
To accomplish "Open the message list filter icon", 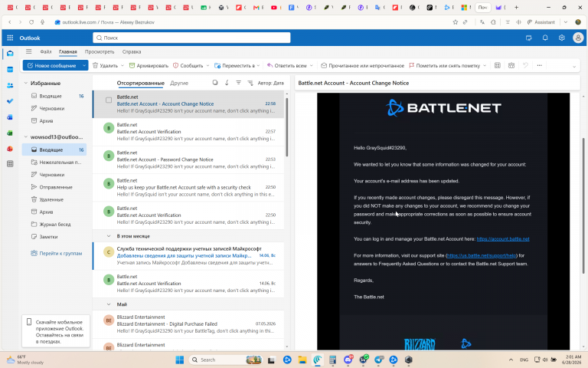I will (x=239, y=83).
